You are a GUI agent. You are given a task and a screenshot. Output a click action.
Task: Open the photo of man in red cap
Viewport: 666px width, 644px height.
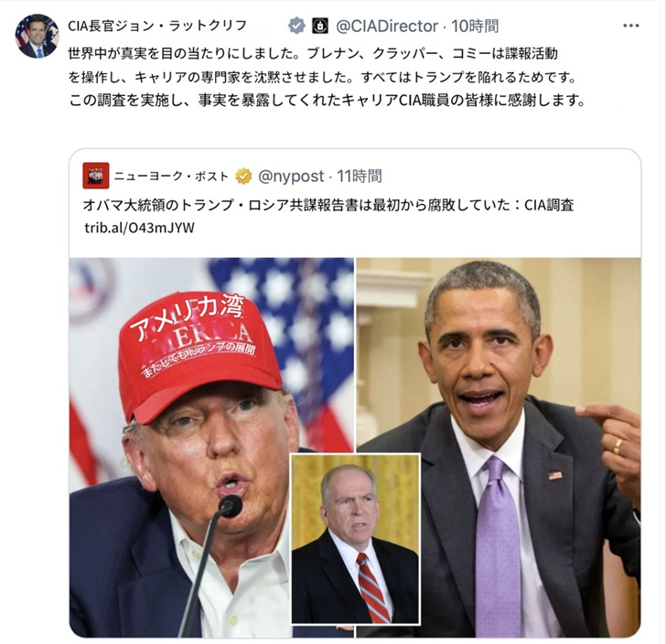(x=211, y=447)
